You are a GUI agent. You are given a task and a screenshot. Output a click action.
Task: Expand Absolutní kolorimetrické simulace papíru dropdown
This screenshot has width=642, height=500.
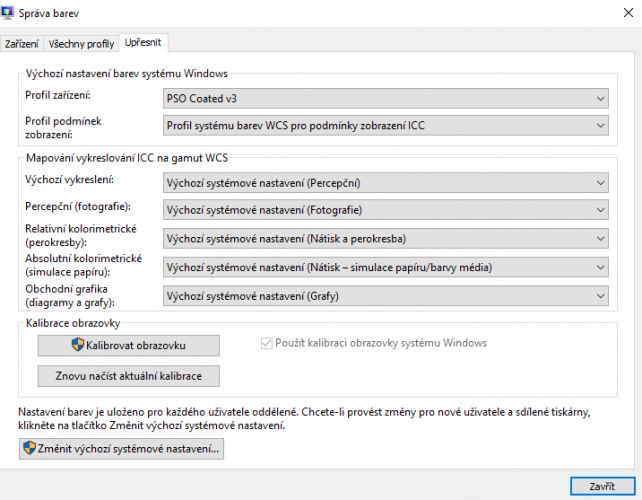tap(386, 267)
